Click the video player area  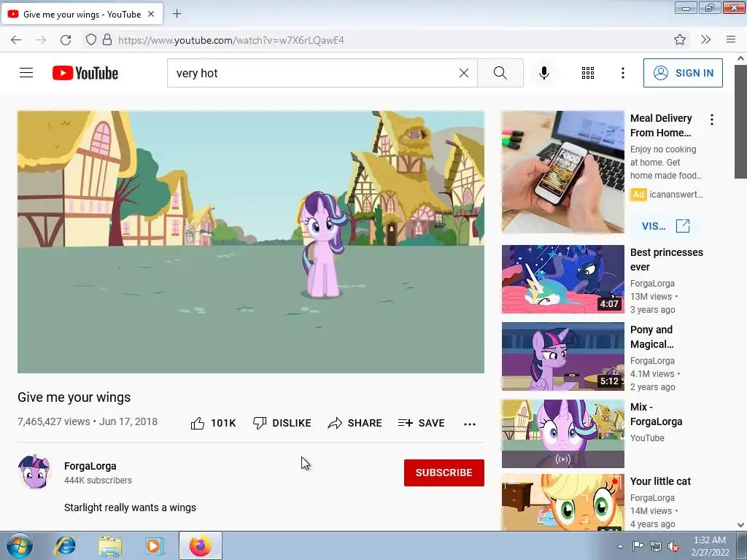251,242
